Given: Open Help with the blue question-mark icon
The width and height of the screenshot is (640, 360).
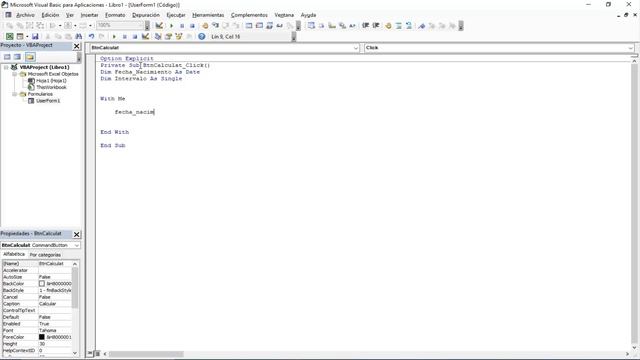Looking at the screenshot, I should (x=202, y=36).
